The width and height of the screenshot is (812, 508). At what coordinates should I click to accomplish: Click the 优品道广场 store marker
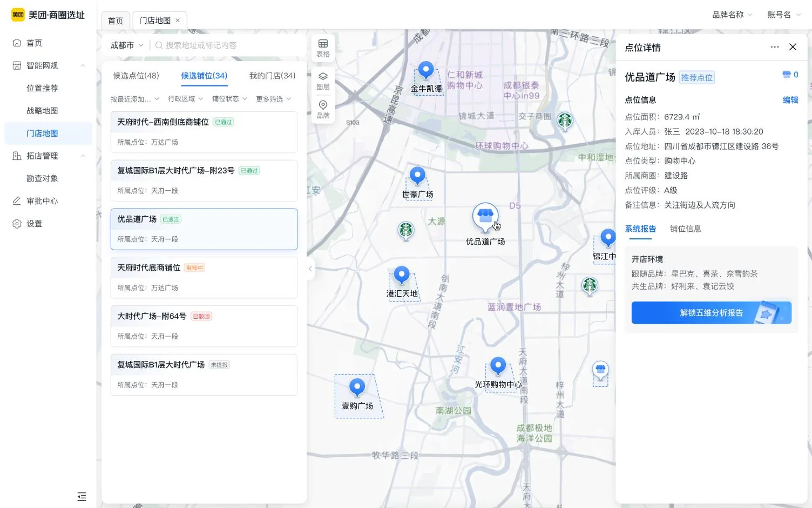(485, 218)
